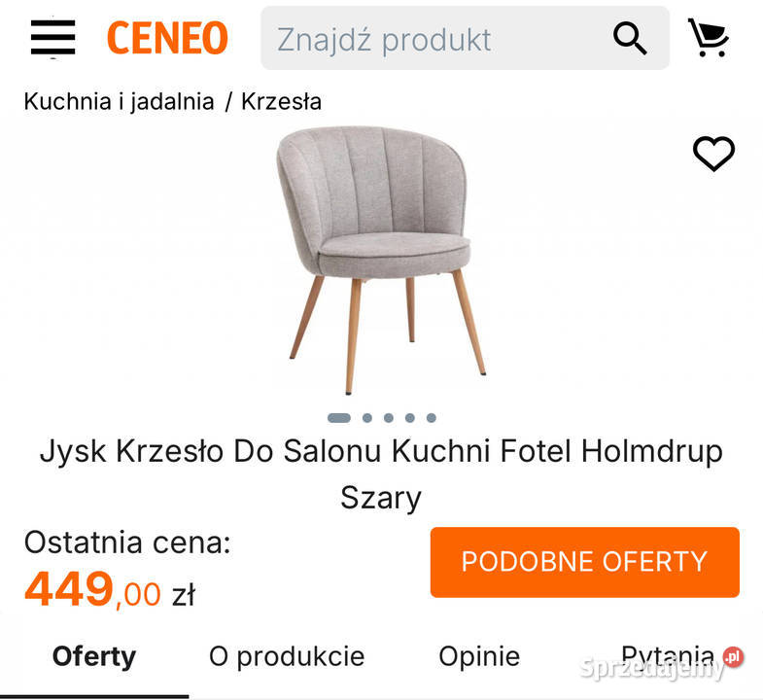Click the chair product image

click(382, 258)
